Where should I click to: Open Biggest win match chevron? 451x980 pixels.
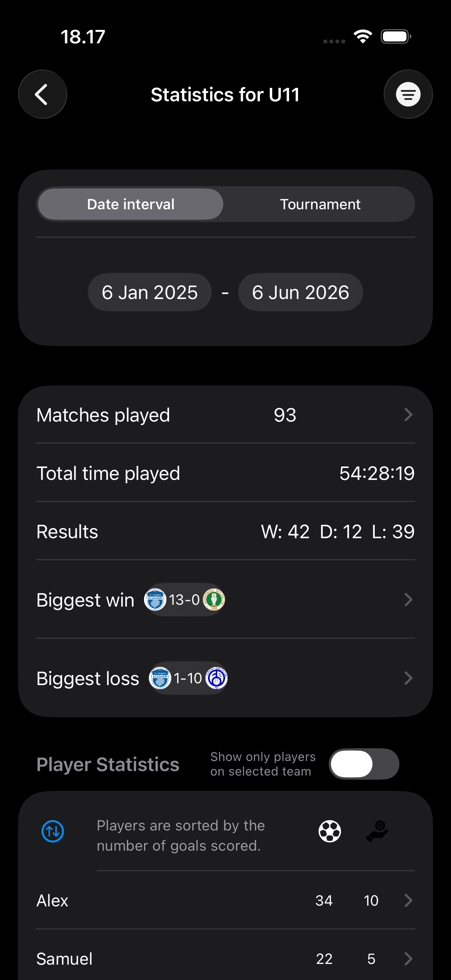(408, 600)
